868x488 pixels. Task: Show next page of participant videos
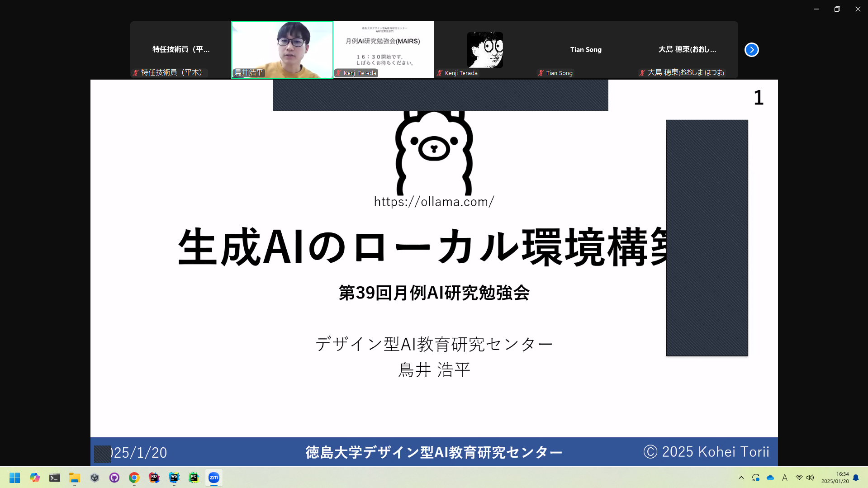pos(751,50)
